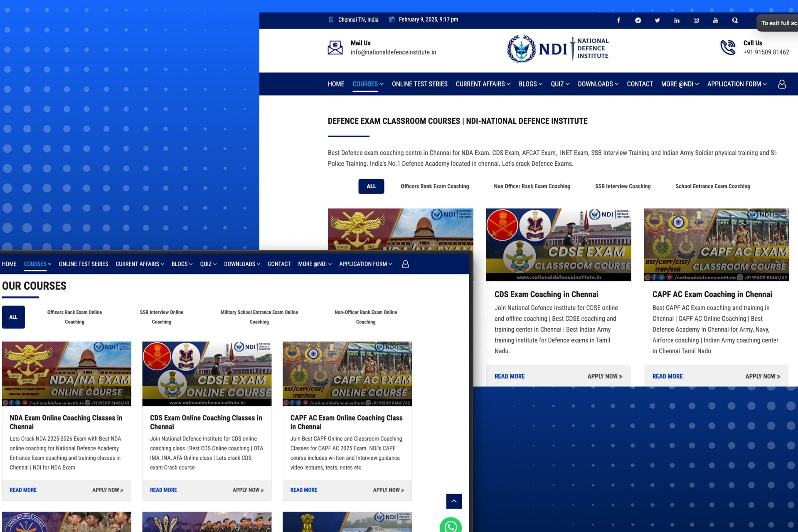Open the Telegram channel icon in the header

click(x=638, y=20)
